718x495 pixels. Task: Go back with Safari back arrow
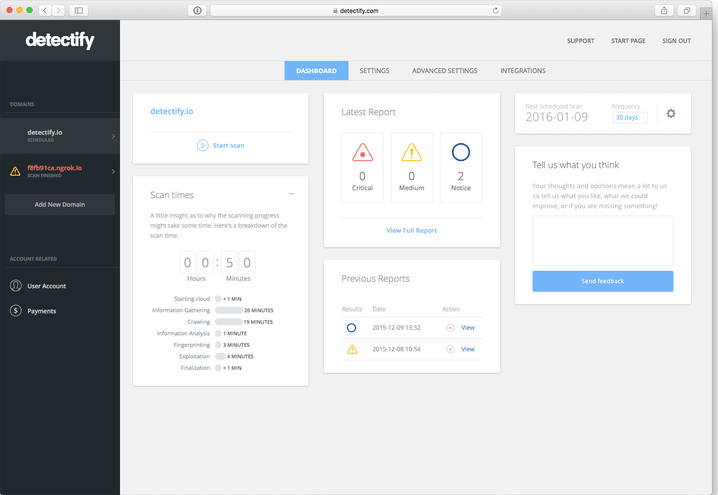click(x=45, y=10)
